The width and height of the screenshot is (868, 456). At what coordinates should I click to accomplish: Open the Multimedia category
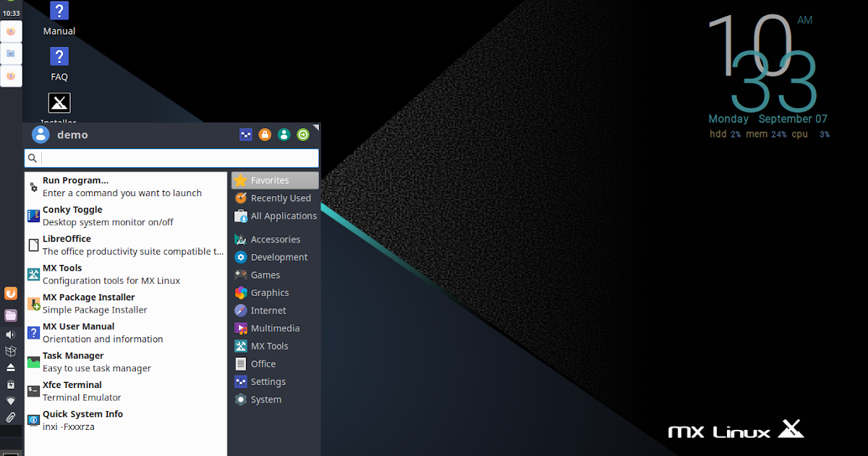[275, 328]
